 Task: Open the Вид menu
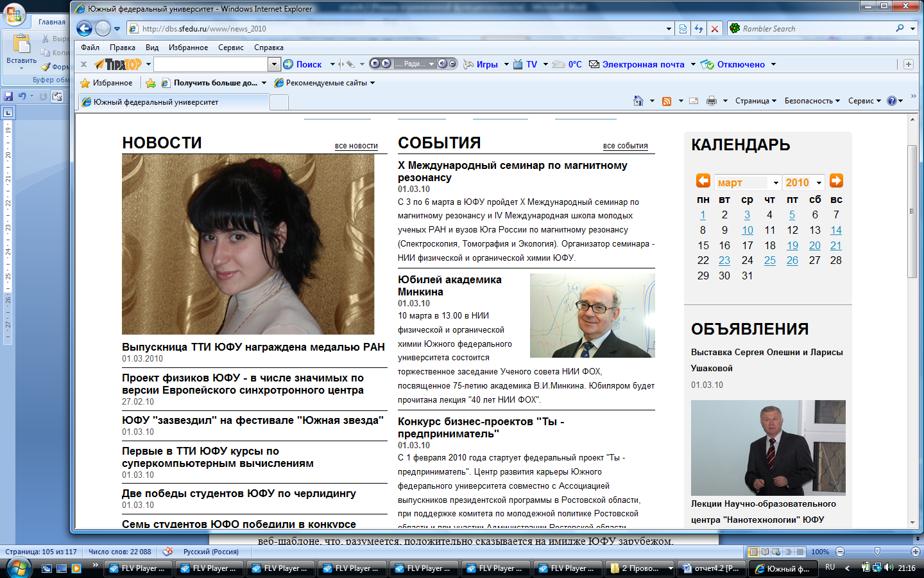[x=151, y=48]
